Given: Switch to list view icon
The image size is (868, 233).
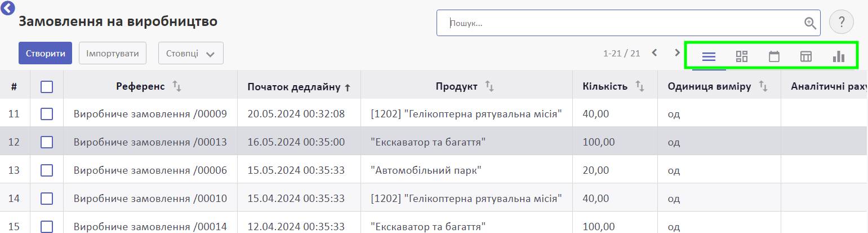Looking at the screenshot, I should 709,56.
